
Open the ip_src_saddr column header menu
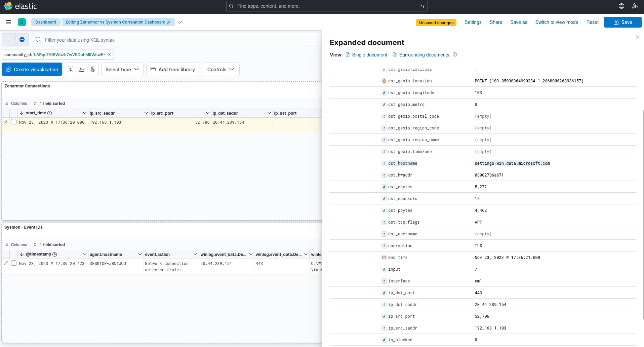click(x=146, y=113)
